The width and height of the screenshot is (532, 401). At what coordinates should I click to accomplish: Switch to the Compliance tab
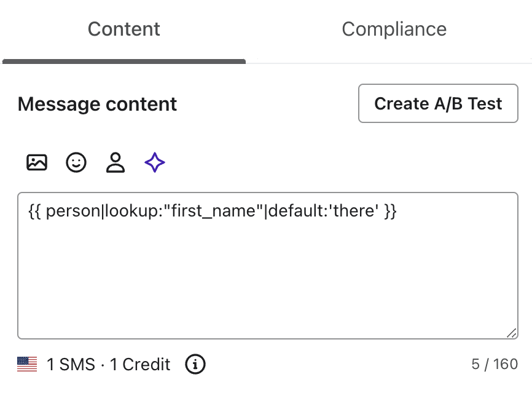click(x=394, y=29)
